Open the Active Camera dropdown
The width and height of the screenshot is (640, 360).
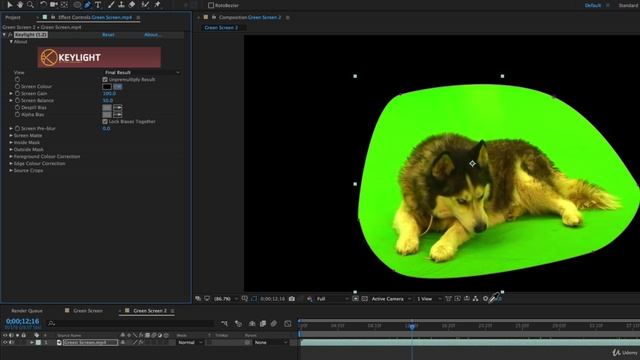pyautogui.click(x=391, y=299)
